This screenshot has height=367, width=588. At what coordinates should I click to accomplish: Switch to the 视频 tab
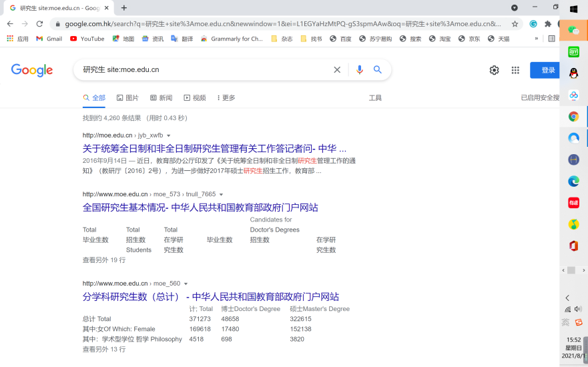(x=195, y=98)
